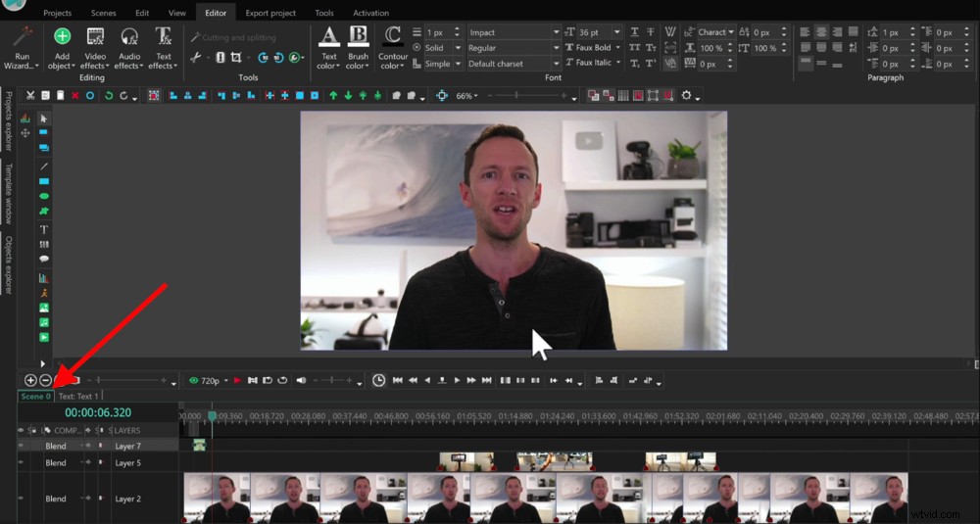This screenshot has width=980, height=524.
Task: Select the line drawing tool
Action: coord(44,167)
